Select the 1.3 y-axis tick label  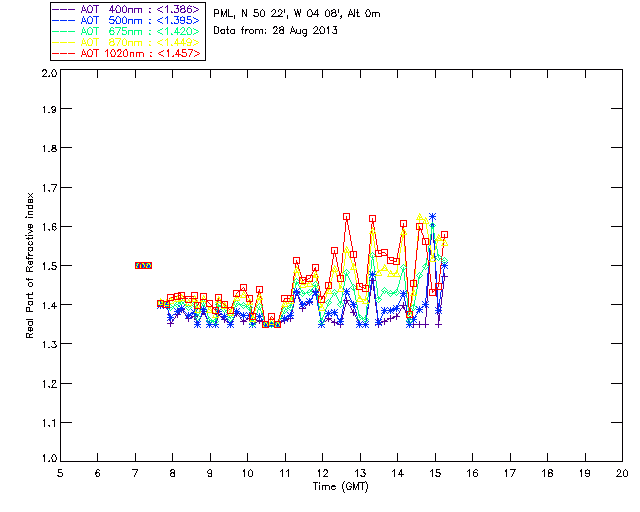49,344
